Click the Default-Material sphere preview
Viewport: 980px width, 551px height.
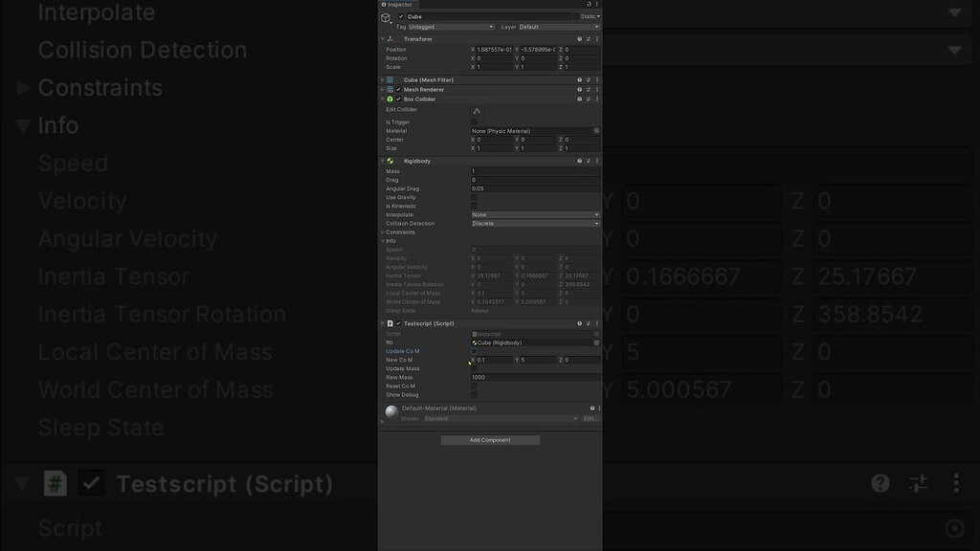click(x=391, y=411)
